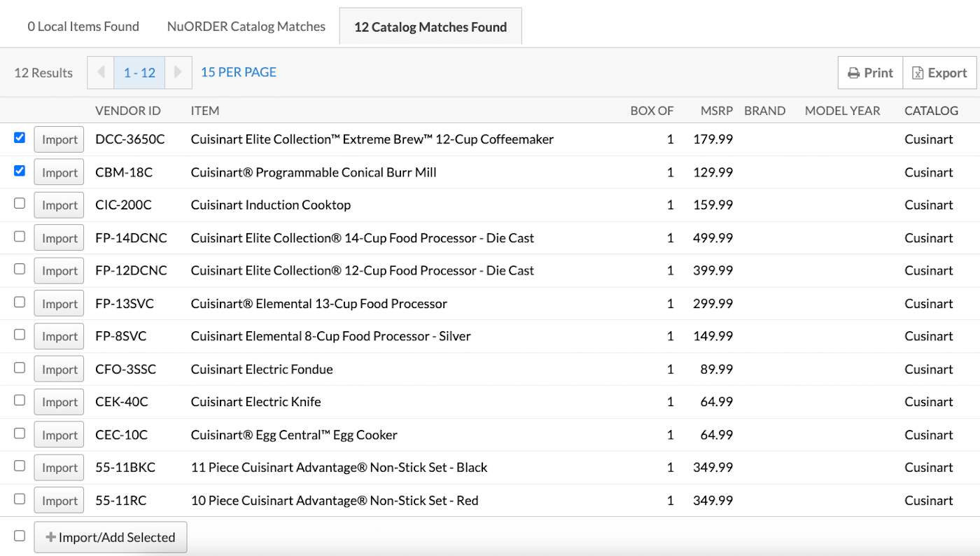Open the 15 PER PAGE option
The height and width of the screenshot is (556, 980).
(x=238, y=71)
